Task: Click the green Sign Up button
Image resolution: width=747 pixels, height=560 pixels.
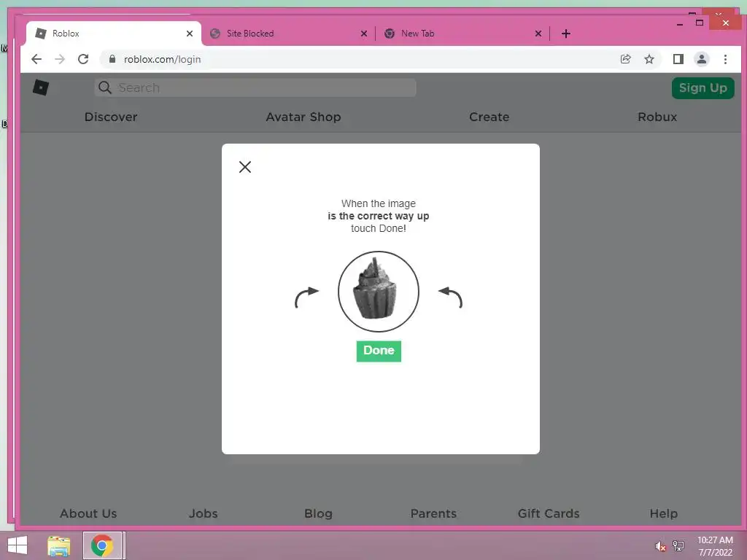Action: click(x=703, y=88)
